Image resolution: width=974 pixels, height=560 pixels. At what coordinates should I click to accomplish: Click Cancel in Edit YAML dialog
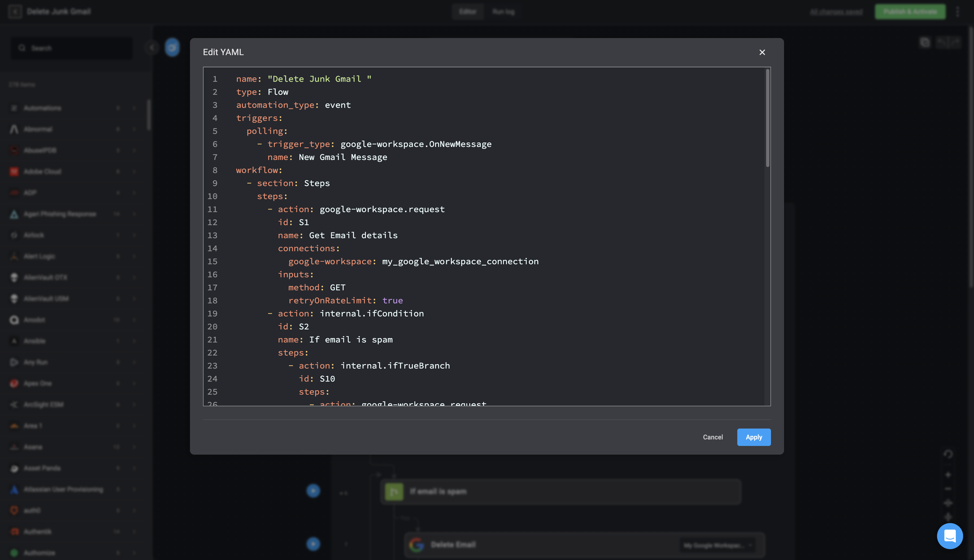(x=713, y=437)
